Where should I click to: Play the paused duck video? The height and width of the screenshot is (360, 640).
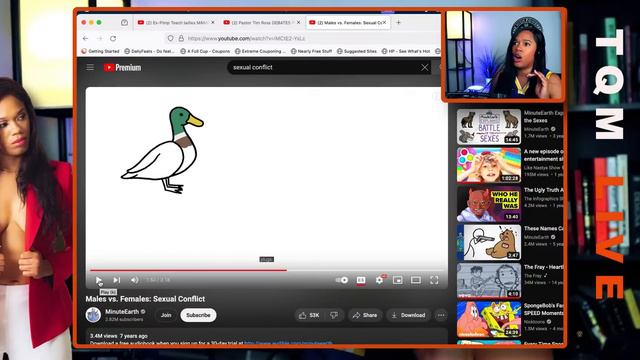pyautogui.click(x=99, y=280)
